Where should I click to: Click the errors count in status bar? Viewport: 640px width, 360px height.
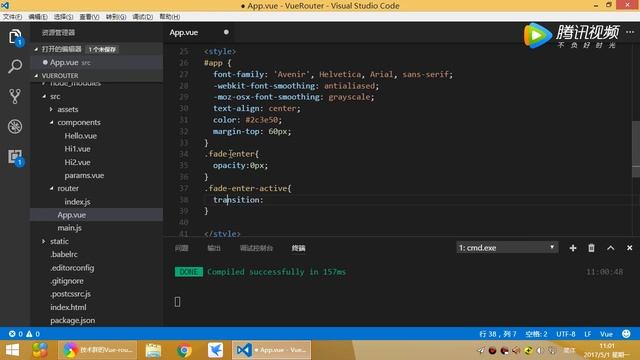pyautogui.click(x=16, y=334)
